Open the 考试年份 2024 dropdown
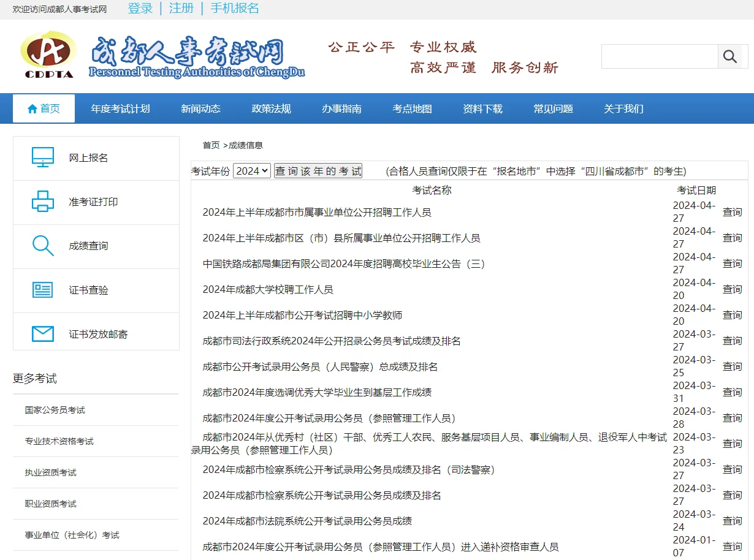The image size is (754, 560). (x=252, y=171)
